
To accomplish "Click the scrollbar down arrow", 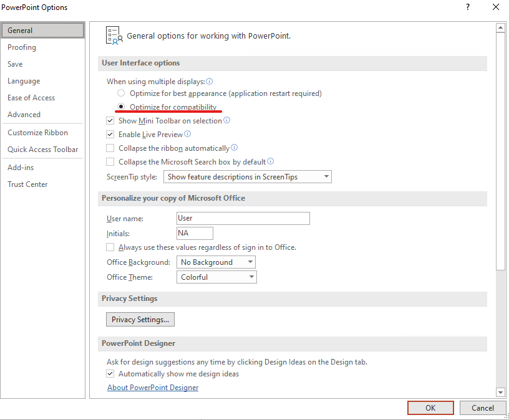I will coord(500,393).
